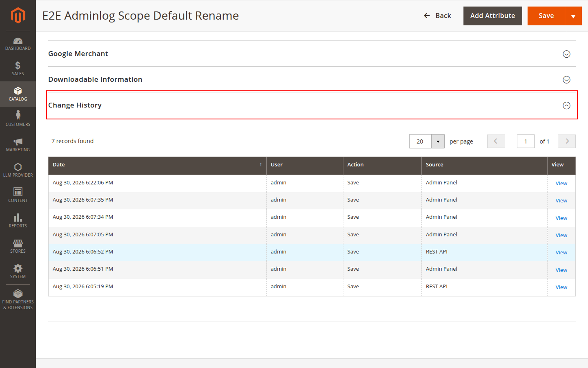Click the date Aug 30, 2026 6:07:05 PM

(x=83, y=235)
